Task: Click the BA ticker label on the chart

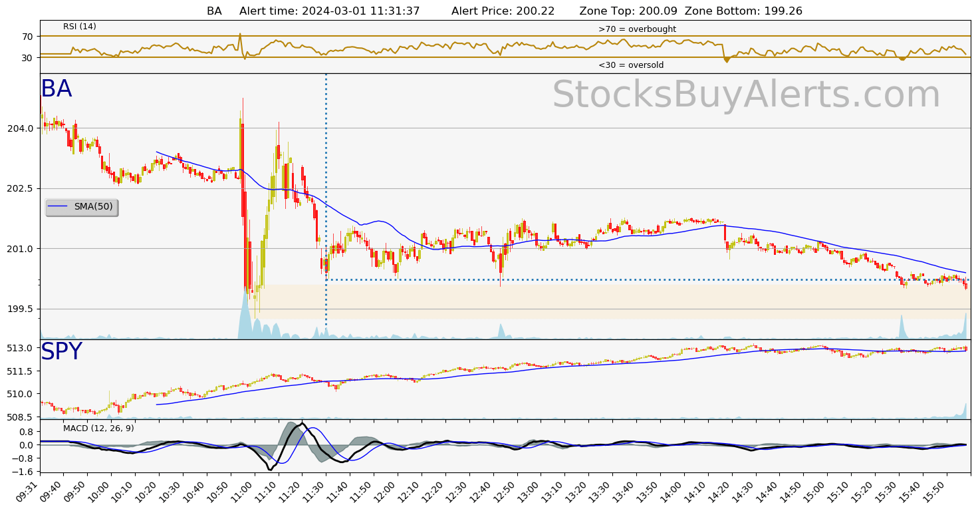Action: click(x=57, y=89)
